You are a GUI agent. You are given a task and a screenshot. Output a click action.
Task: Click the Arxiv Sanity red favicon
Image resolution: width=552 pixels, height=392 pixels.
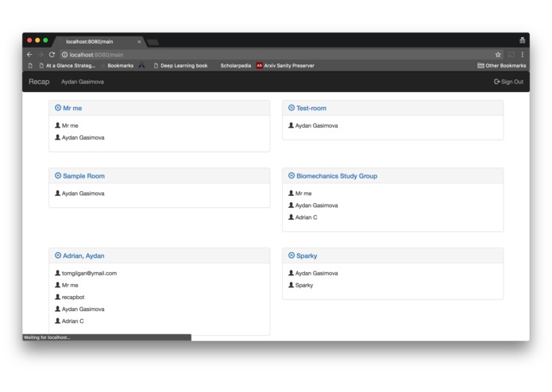pyautogui.click(x=259, y=65)
